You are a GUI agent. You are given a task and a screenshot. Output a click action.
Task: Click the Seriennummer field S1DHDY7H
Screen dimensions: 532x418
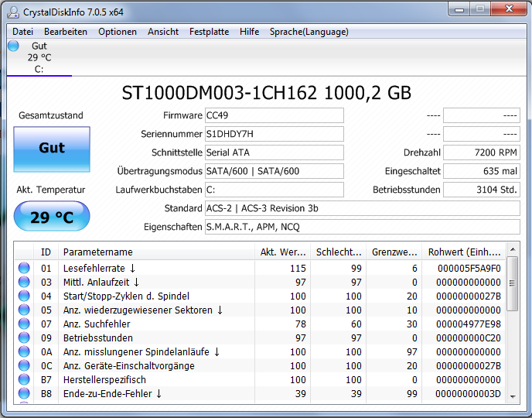pos(275,134)
